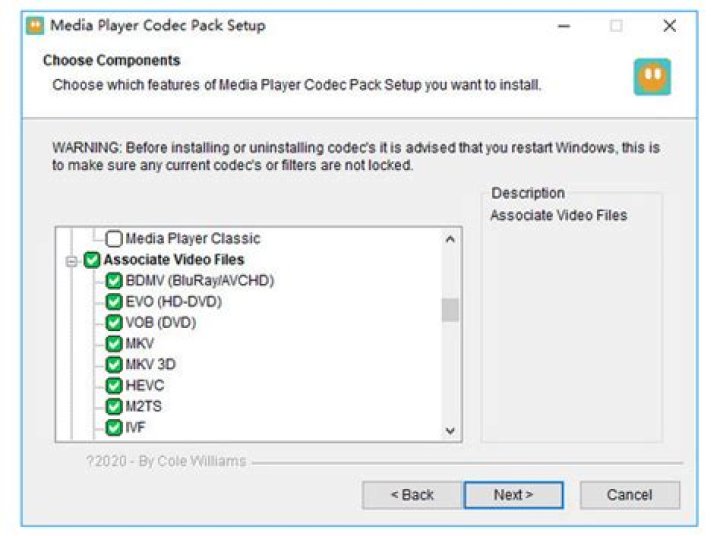Cancel the codec pack setup

(630, 495)
